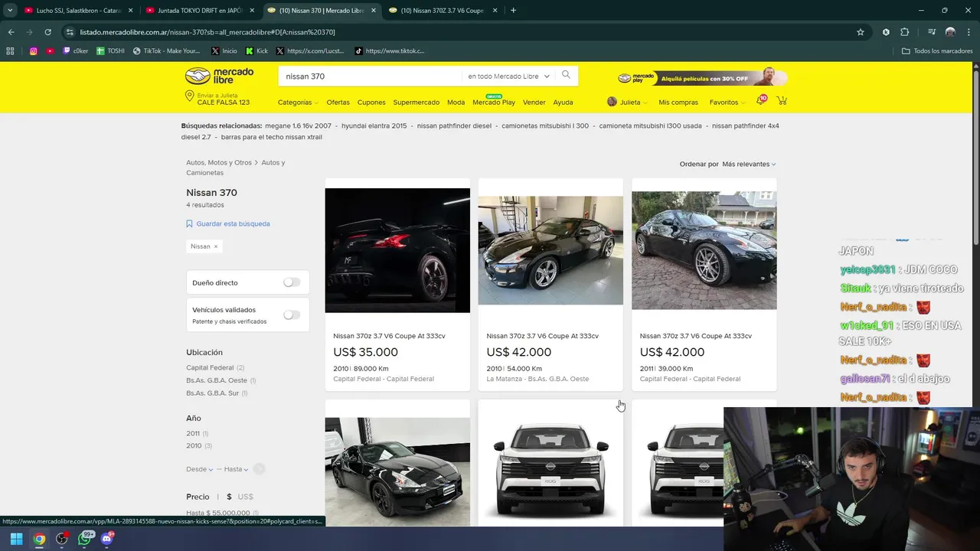Open the Instagram bookmark
Screen dimensions: 980x551
[34, 51]
